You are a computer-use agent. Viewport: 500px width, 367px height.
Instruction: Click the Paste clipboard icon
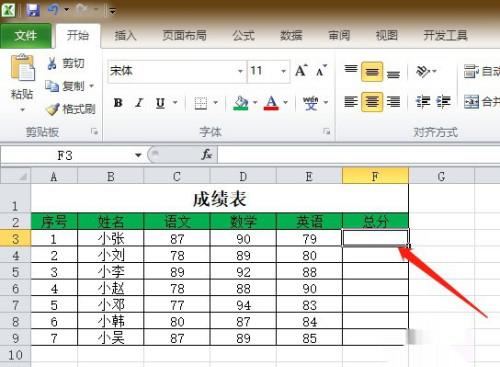[x=22, y=68]
